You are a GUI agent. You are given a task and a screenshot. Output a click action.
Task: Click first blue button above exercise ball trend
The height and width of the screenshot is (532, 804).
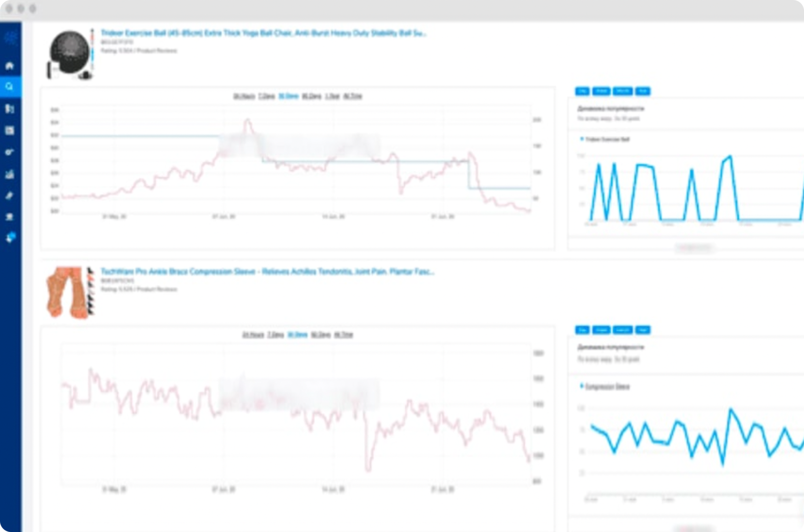(582, 91)
